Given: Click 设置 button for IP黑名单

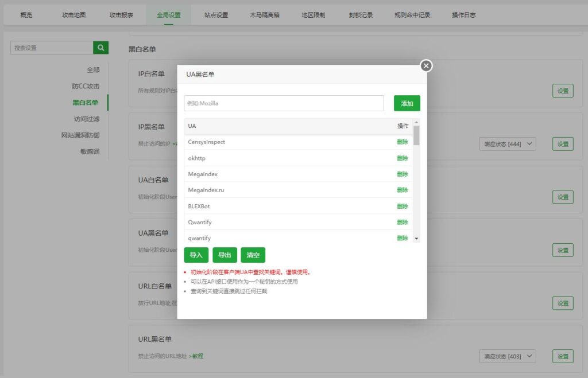Looking at the screenshot, I should click(x=563, y=144).
